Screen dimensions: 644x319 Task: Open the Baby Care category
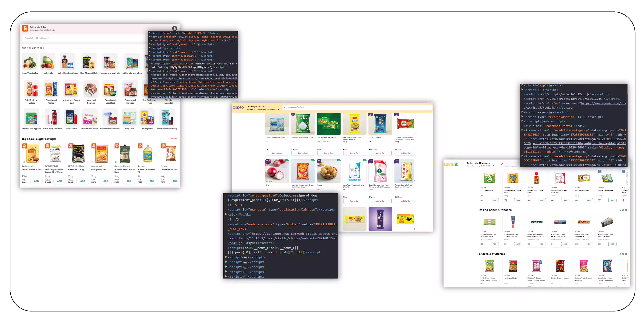click(130, 120)
